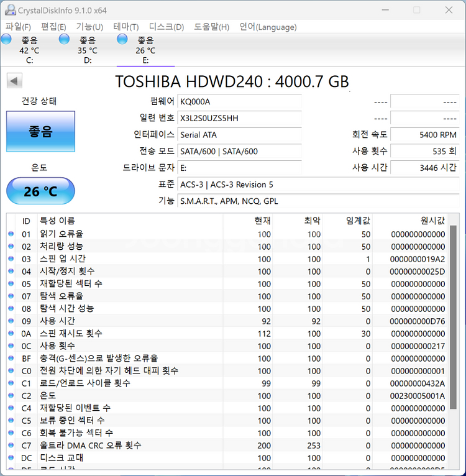Switch to the E: drive tab
Image resolution: width=466 pixels, height=476 pixels.
tap(145, 50)
